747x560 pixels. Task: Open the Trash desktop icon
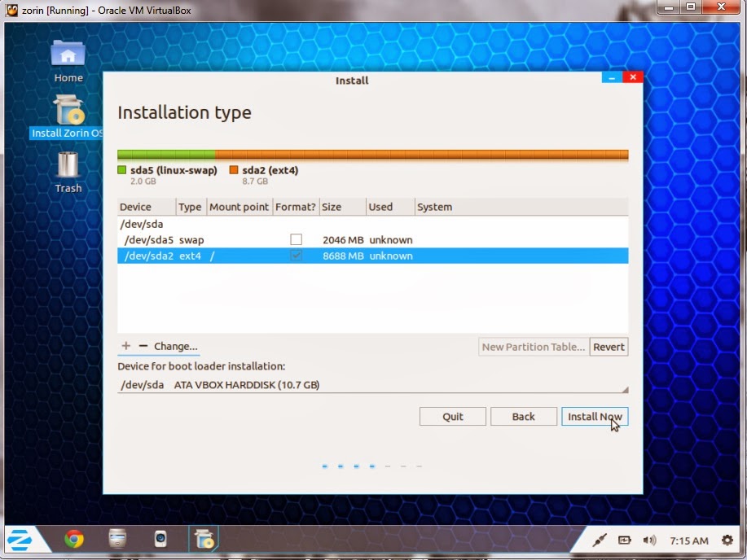pyautogui.click(x=68, y=172)
